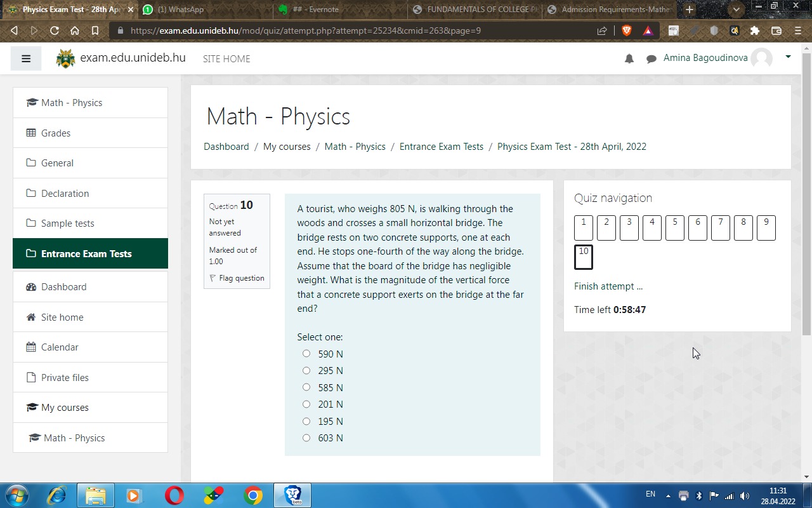The height and width of the screenshot is (508, 812).
Task: Open a new browser tab
Action: tap(690, 10)
